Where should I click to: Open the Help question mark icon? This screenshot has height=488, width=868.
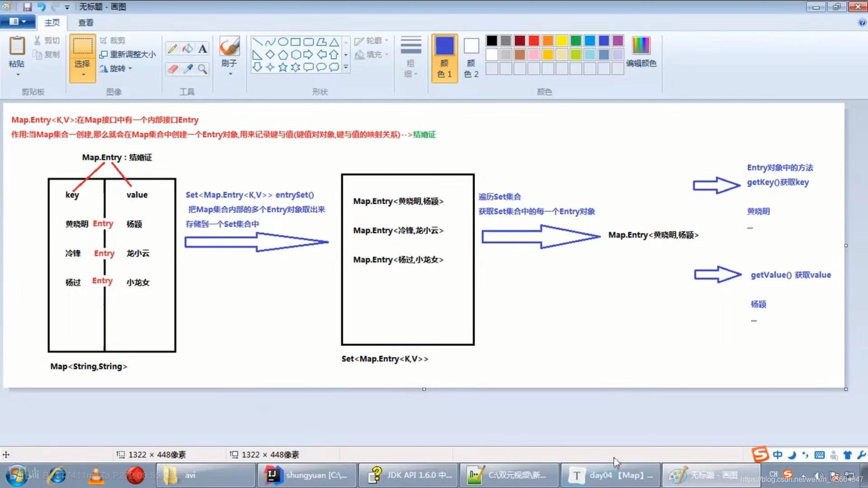(x=861, y=23)
